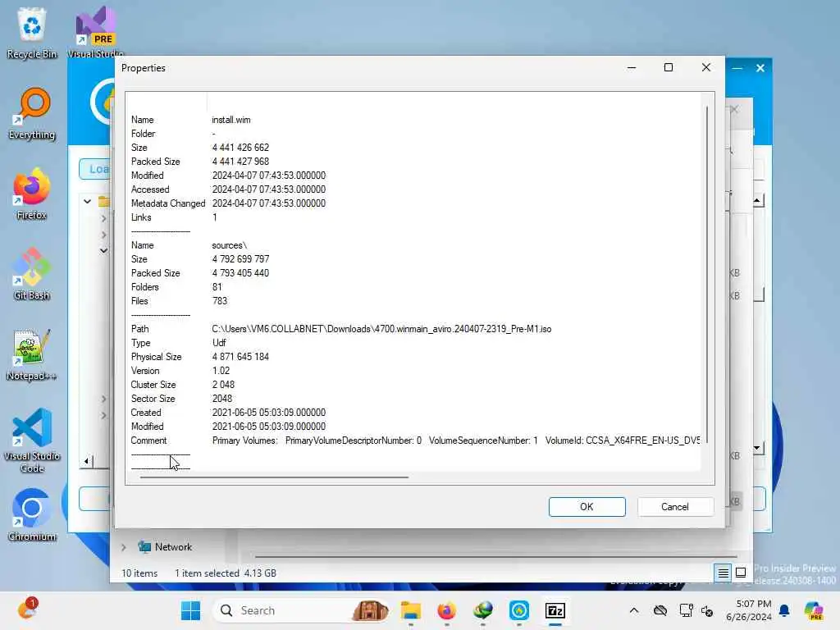Image resolution: width=840 pixels, height=630 pixels.
Task: Open Visual Studio Code desktop shortcut
Action: click(32, 441)
